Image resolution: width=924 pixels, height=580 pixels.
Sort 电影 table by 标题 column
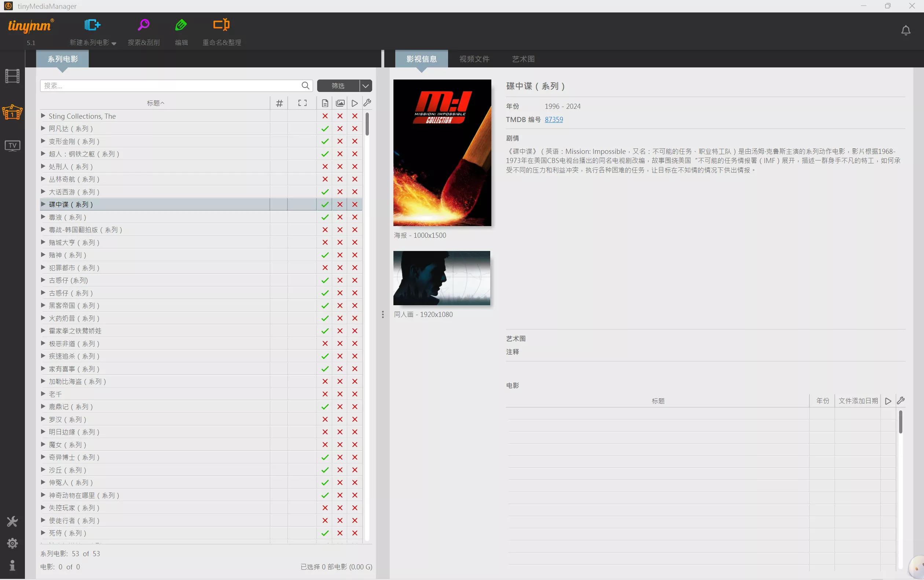click(x=658, y=401)
